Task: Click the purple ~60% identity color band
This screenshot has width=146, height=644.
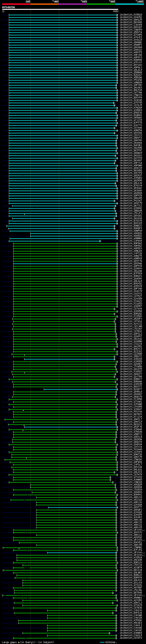Action: pos(73,4)
